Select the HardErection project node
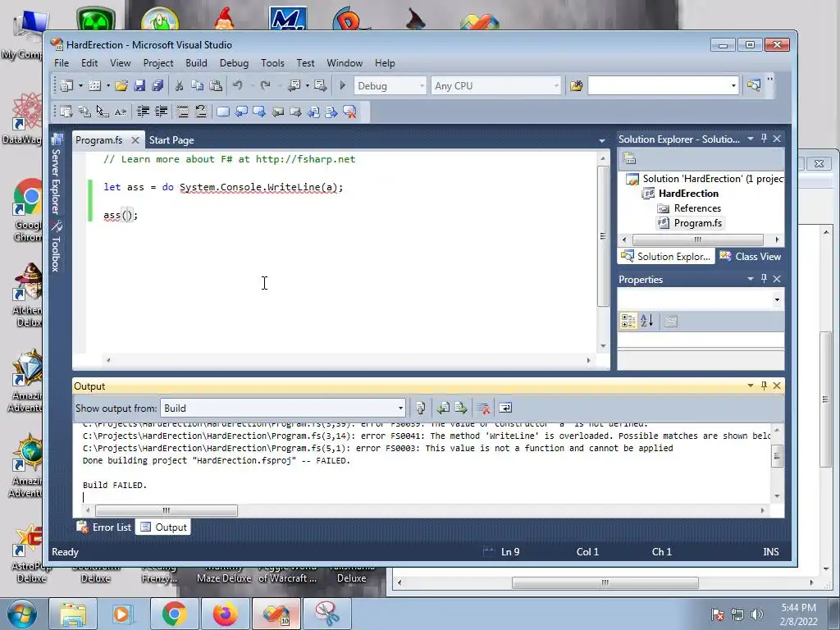The image size is (840, 630). [688, 194]
